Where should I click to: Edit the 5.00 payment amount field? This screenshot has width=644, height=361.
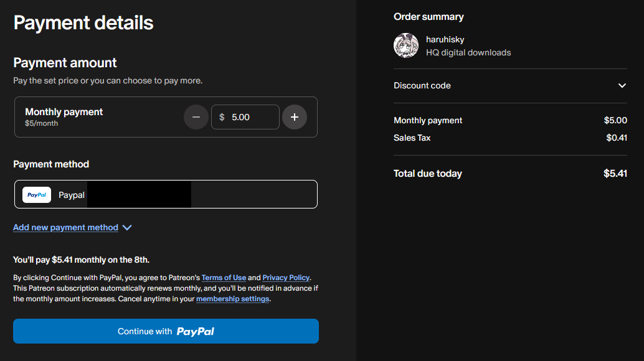pos(245,117)
